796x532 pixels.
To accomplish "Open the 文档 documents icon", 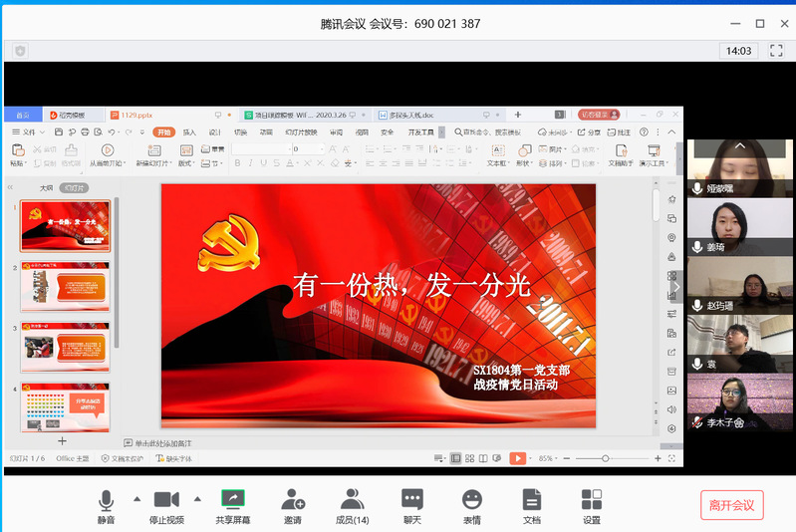I will pyautogui.click(x=532, y=505).
